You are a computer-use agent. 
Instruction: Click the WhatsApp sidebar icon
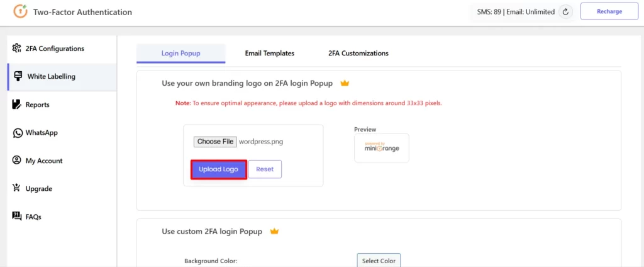17,132
